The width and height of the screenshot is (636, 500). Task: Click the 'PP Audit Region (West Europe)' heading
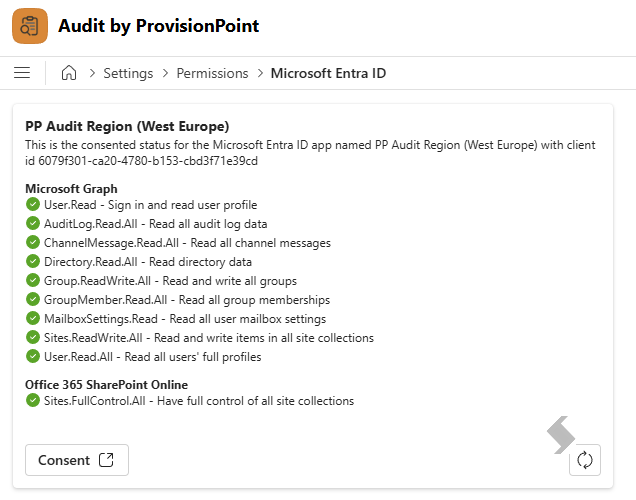[127, 127]
